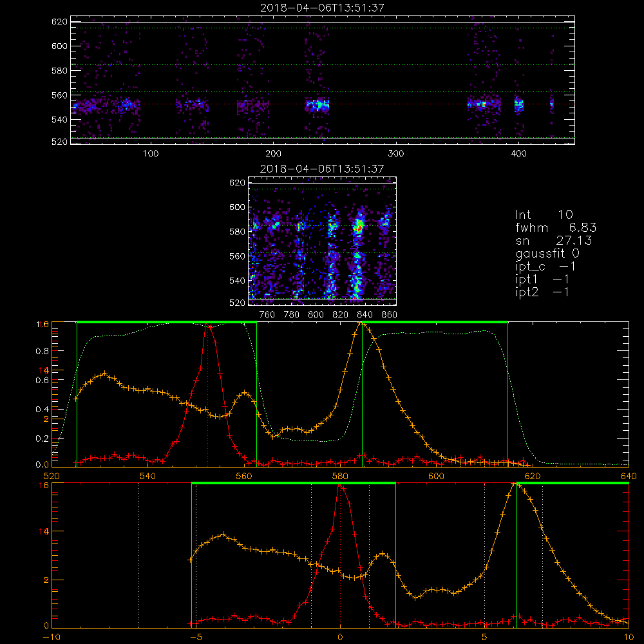Click x-axis label 840 on middle image
644x644 pixels.
click(365, 315)
